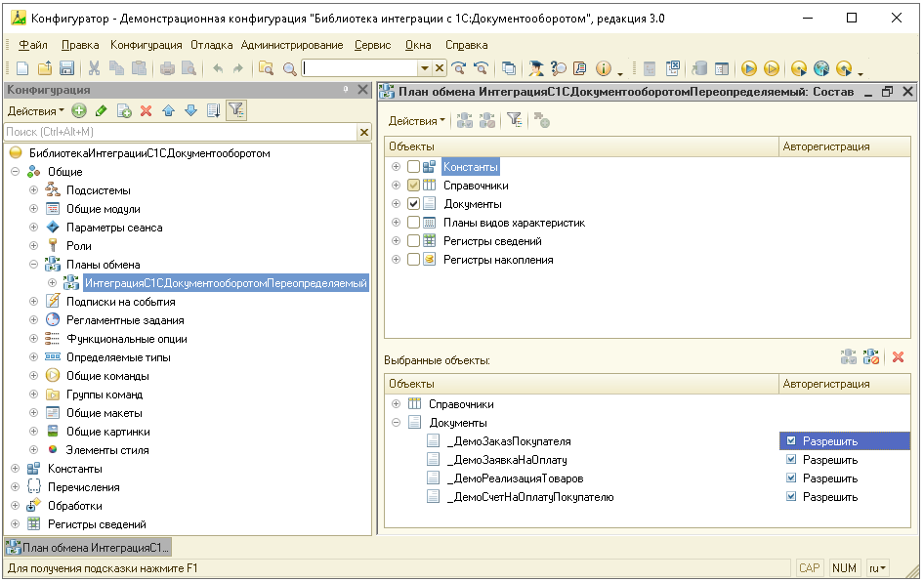Click the help information icon in toolbar
924x582 pixels.
[x=603, y=68]
